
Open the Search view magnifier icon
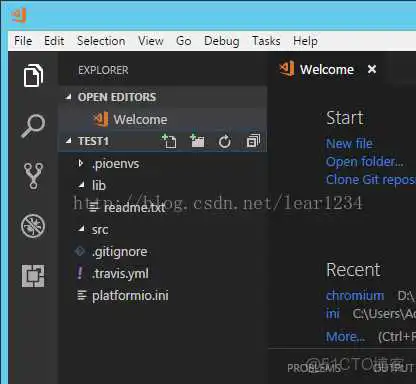33,126
